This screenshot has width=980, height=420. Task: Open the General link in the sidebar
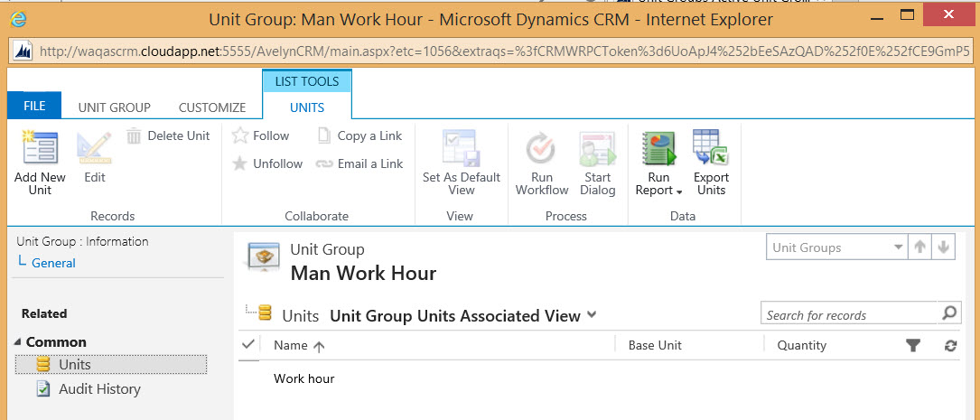[54, 263]
